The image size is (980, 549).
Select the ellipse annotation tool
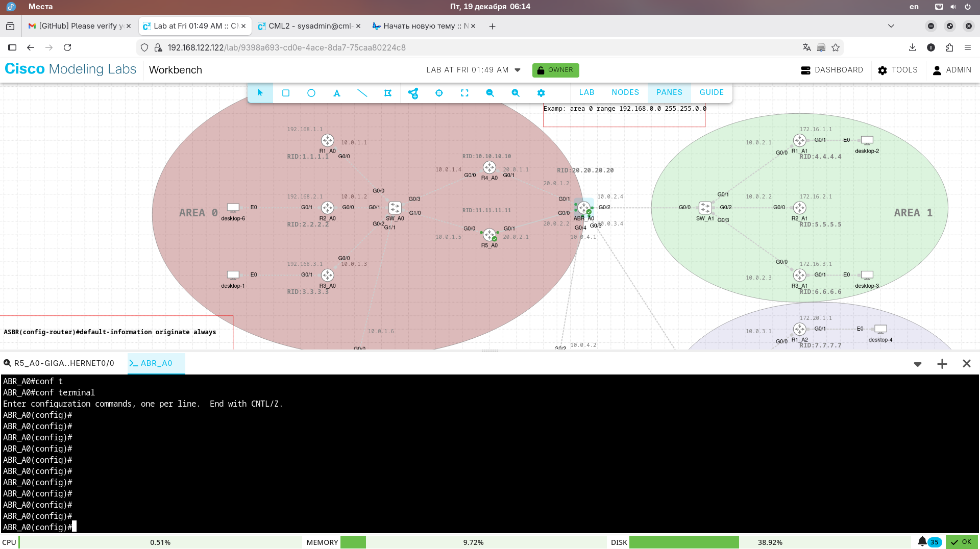pyautogui.click(x=311, y=93)
